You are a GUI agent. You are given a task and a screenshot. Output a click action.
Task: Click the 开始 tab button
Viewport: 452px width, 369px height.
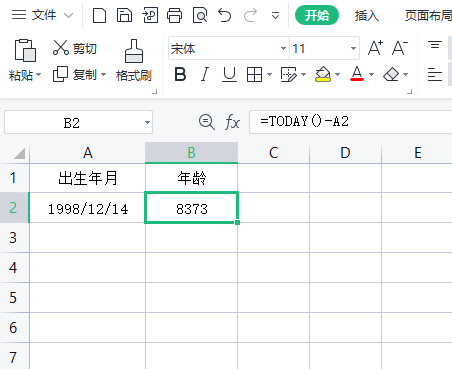point(317,15)
